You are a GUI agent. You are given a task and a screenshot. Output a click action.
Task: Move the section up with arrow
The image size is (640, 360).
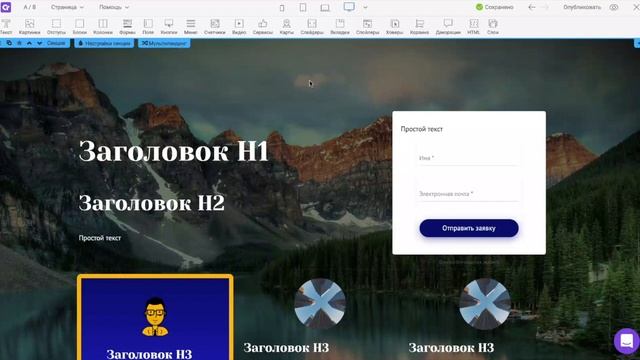(29, 43)
